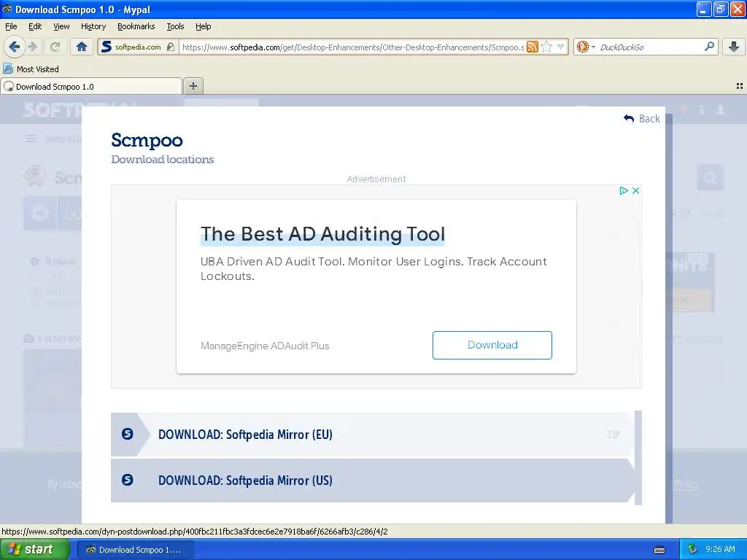Click the system tray notification icon

click(693, 550)
